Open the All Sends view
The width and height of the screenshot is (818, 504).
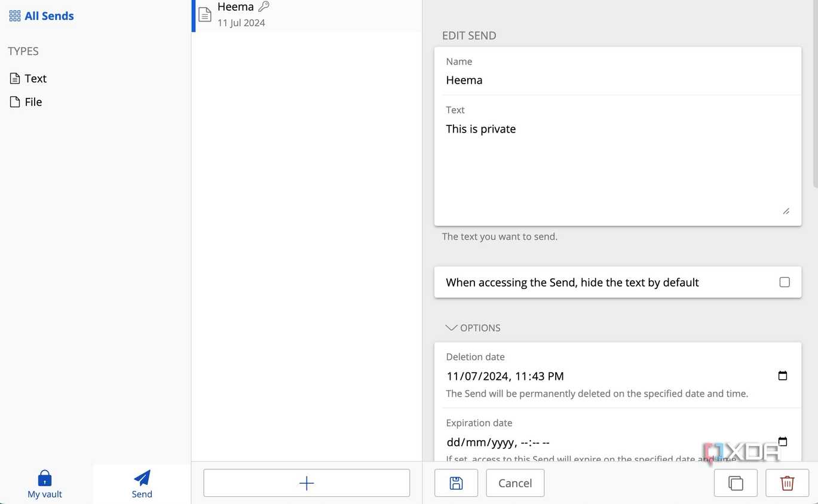(x=42, y=16)
